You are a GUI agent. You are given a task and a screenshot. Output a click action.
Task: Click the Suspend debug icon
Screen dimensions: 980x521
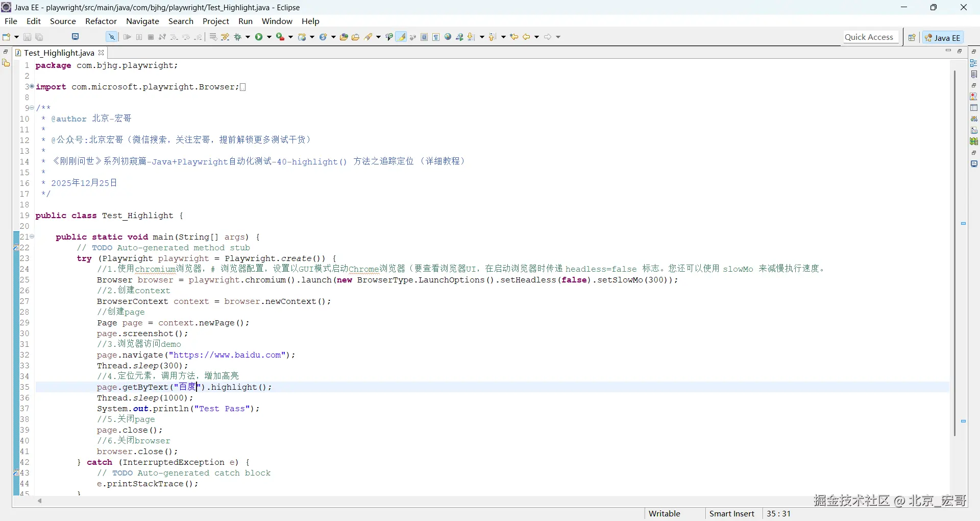coord(139,37)
